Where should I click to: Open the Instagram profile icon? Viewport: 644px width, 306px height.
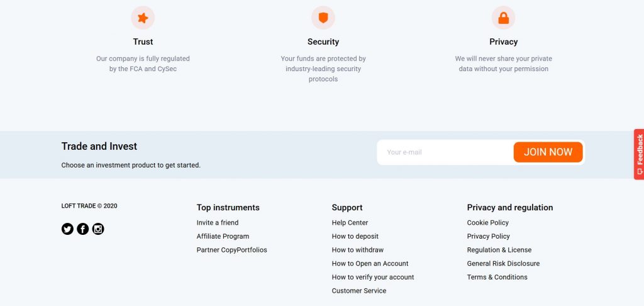pos(98,229)
